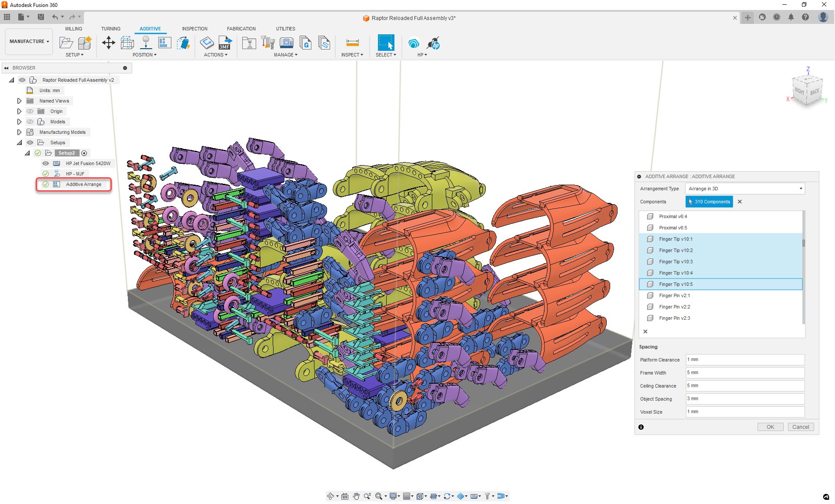The height and width of the screenshot is (504, 835).
Task: Switch to the MILLING tab
Action: pyautogui.click(x=73, y=29)
